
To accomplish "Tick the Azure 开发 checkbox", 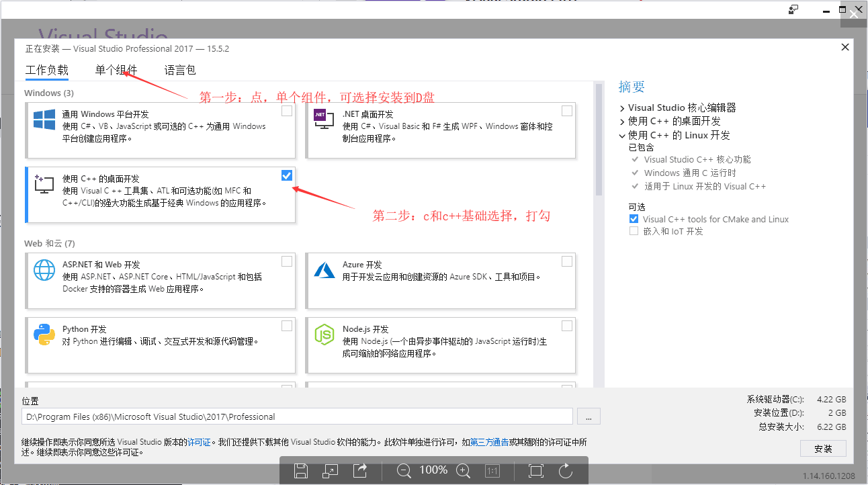I will coord(567,261).
